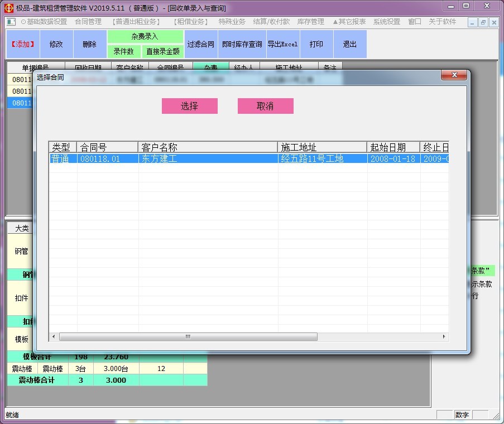This screenshot has height=424, width=504.
Task: Click the 过滤合同 toolbar button
Action: tap(201, 44)
